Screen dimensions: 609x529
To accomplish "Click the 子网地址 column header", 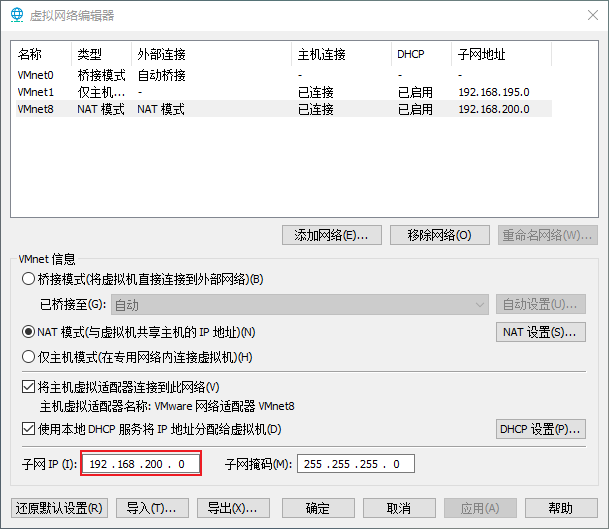I will [501, 54].
